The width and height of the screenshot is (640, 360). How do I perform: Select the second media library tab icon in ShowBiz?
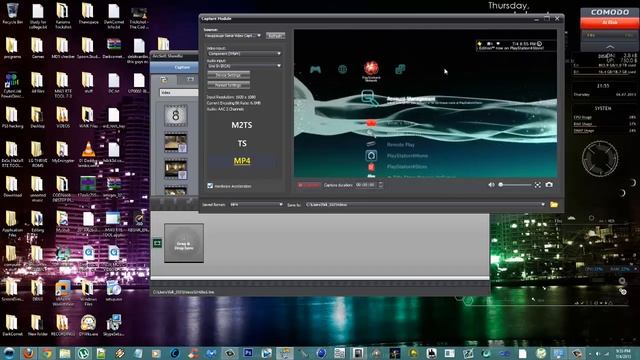pyautogui.click(x=190, y=80)
